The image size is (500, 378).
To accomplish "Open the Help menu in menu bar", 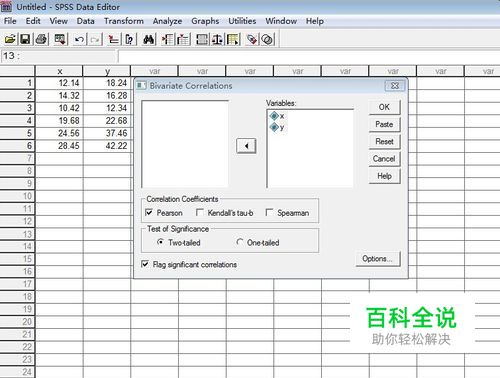I will 315,21.
